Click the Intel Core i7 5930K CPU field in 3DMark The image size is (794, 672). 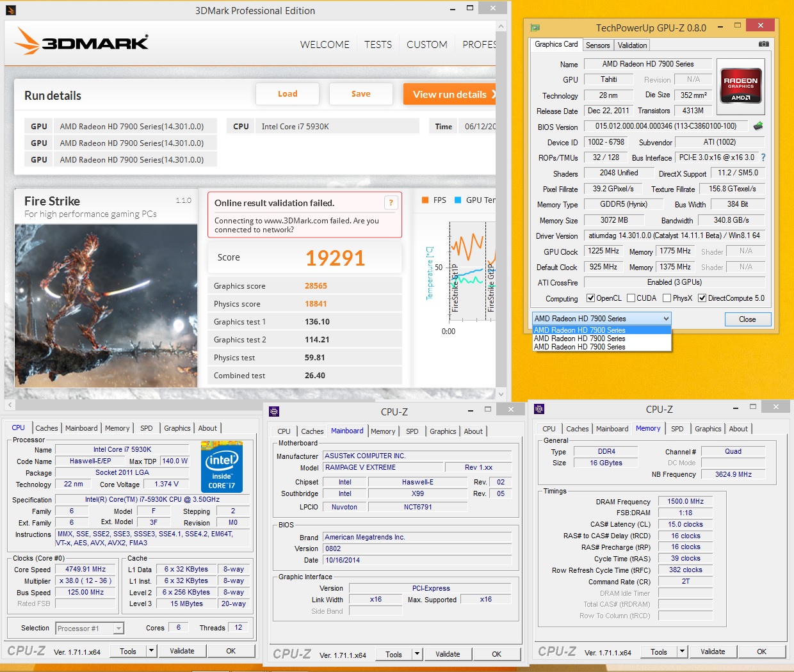pyautogui.click(x=338, y=126)
